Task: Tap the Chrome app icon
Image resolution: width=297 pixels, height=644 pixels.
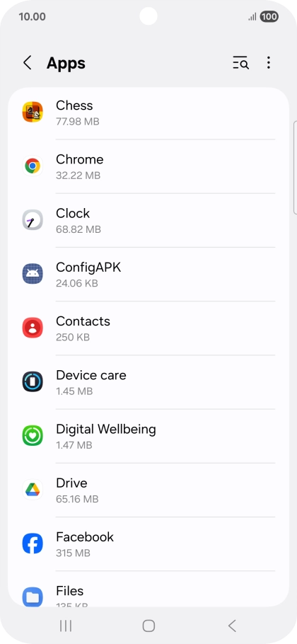Action: pyautogui.click(x=33, y=166)
